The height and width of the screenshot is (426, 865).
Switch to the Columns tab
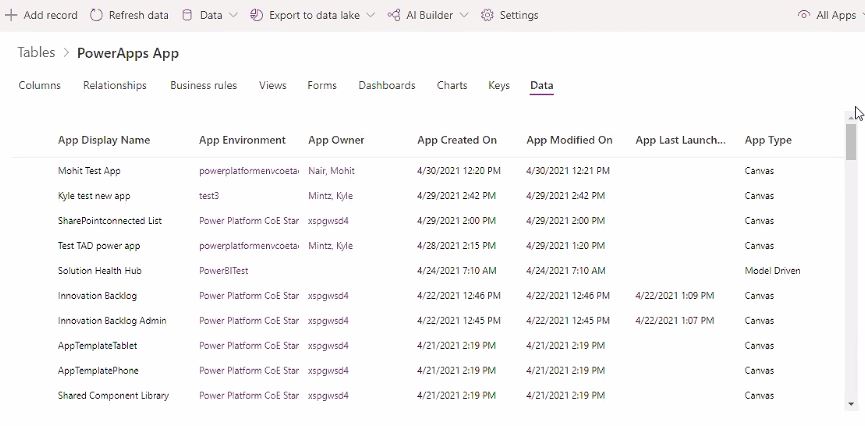40,86
